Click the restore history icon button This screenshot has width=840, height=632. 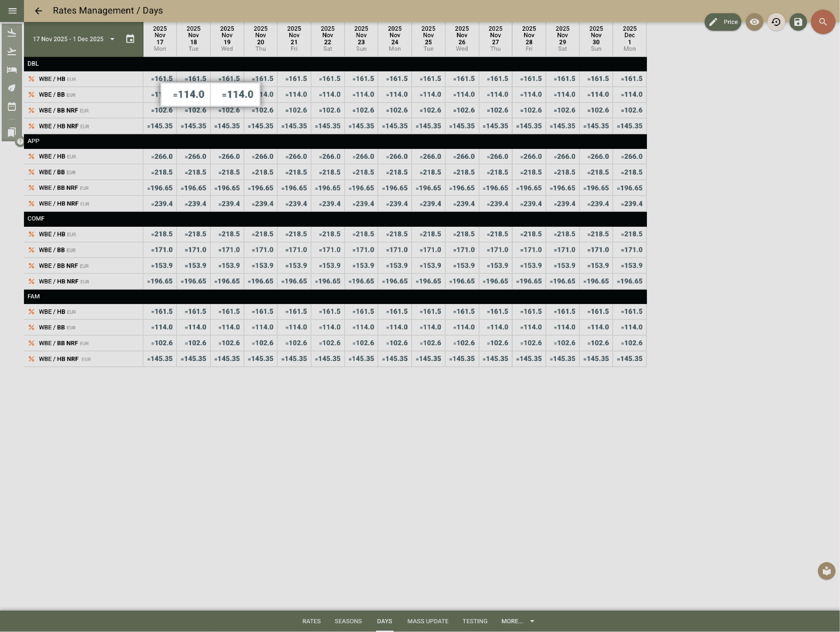tap(776, 22)
